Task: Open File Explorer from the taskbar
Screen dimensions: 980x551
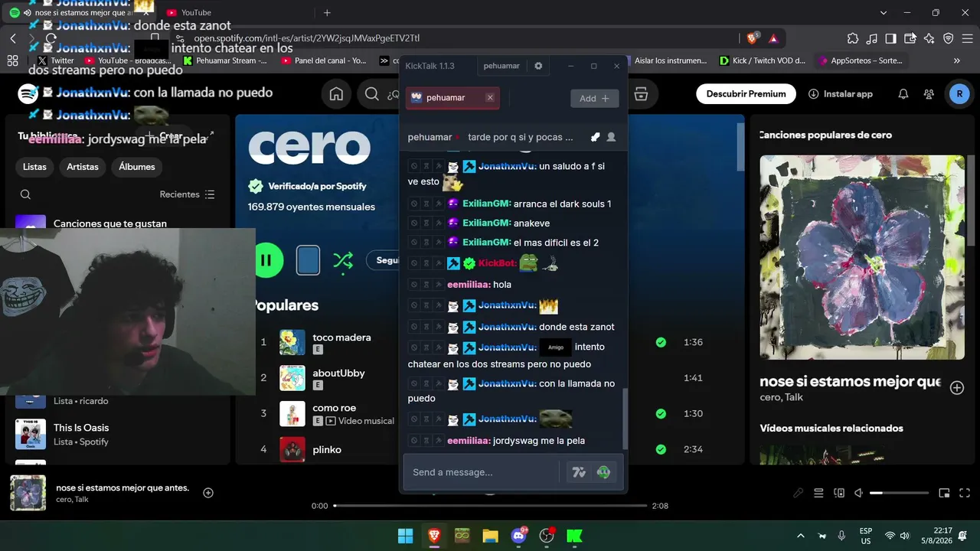Action: (490, 536)
